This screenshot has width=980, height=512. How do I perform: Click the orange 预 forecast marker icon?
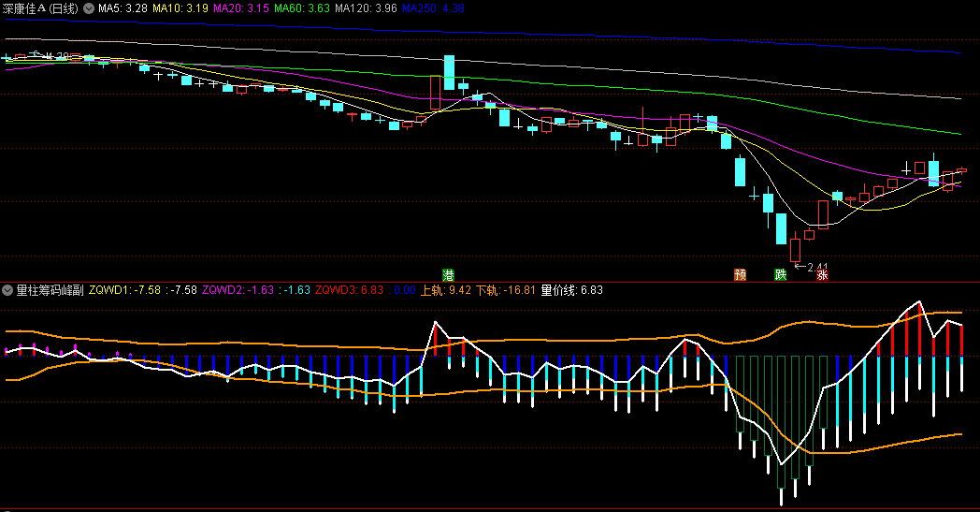click(741, 274)
